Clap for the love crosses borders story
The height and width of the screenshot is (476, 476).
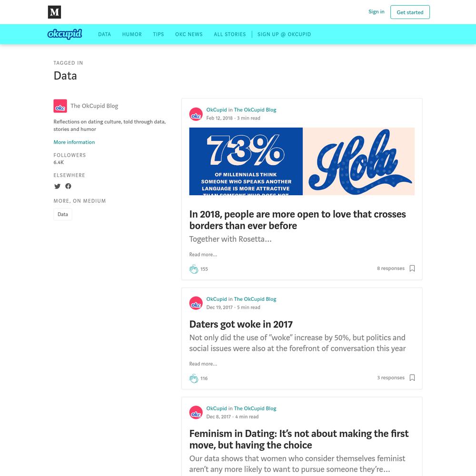194,268
